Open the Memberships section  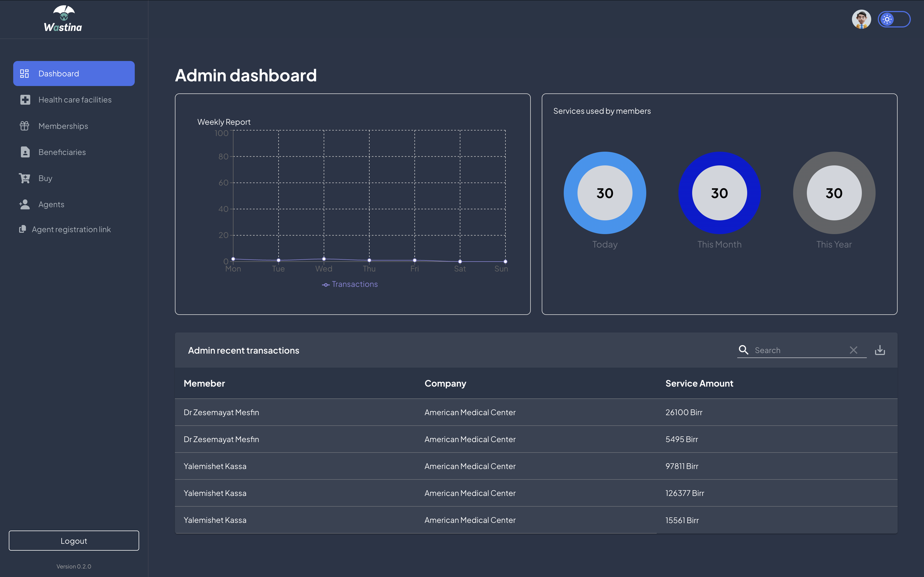coord(63,126)
